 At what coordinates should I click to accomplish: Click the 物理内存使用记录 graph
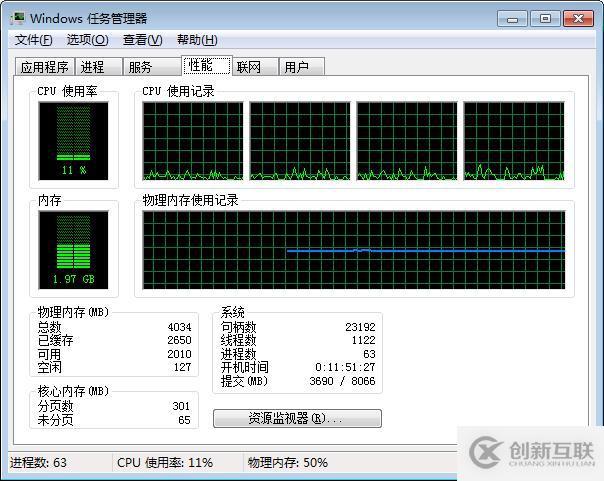coord(354,250)
